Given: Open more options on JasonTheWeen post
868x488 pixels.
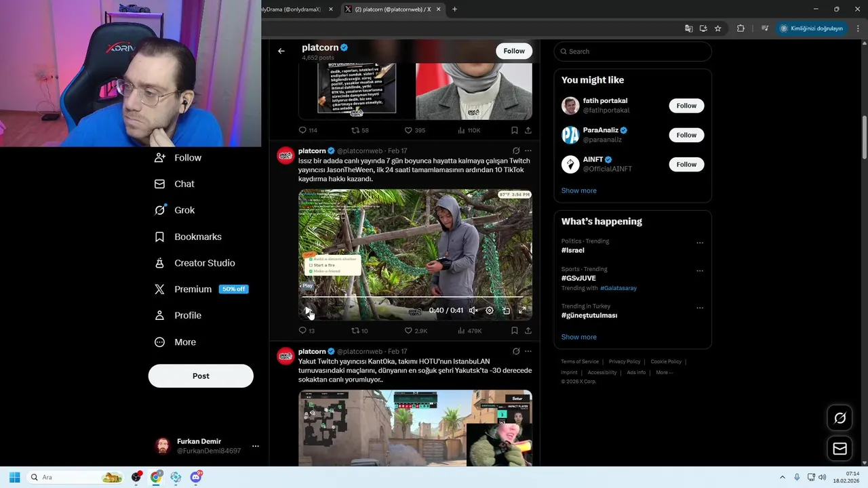Looking at the screenshot, I should [528, 150].
